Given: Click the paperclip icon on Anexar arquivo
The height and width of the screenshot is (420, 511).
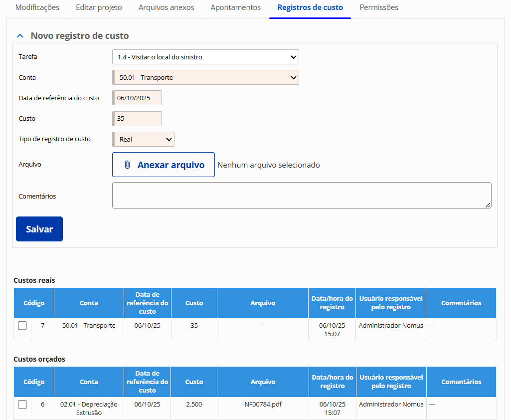Looking at the screenshot, I should [x=127, y=165].
